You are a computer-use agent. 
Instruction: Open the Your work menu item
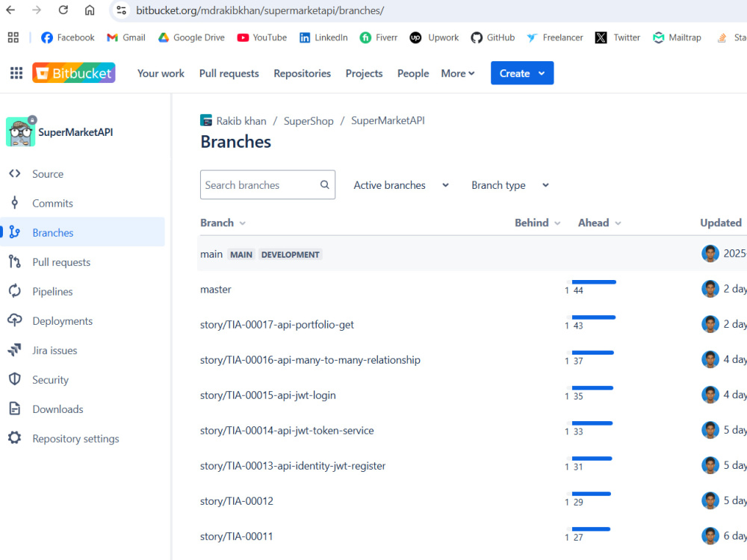pyautogui.click(x=161, y=73)
